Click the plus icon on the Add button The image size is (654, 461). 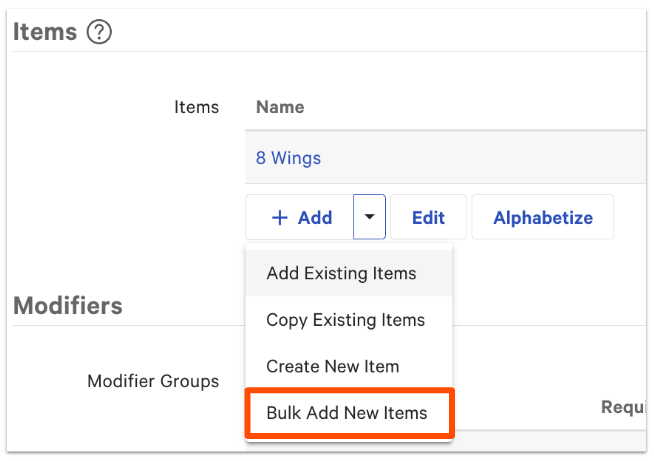click(x=280, y=217)
